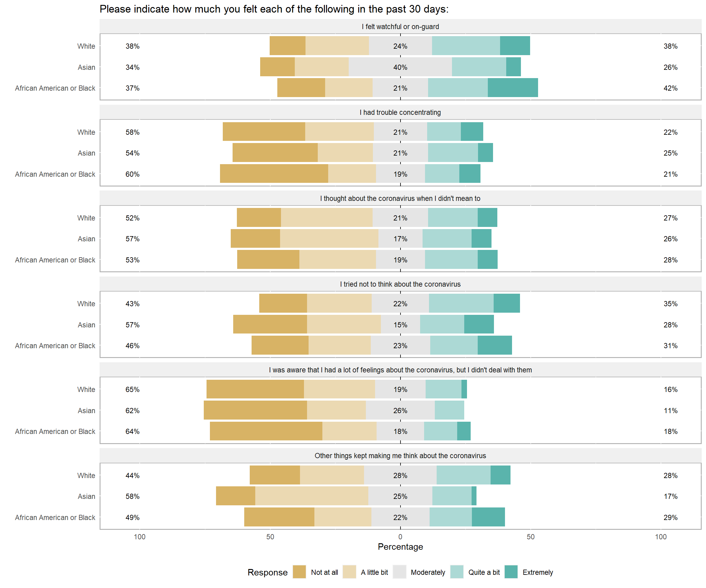Click the 'Not at all' segment of White trouble concentrating bar

click(264, 132)
